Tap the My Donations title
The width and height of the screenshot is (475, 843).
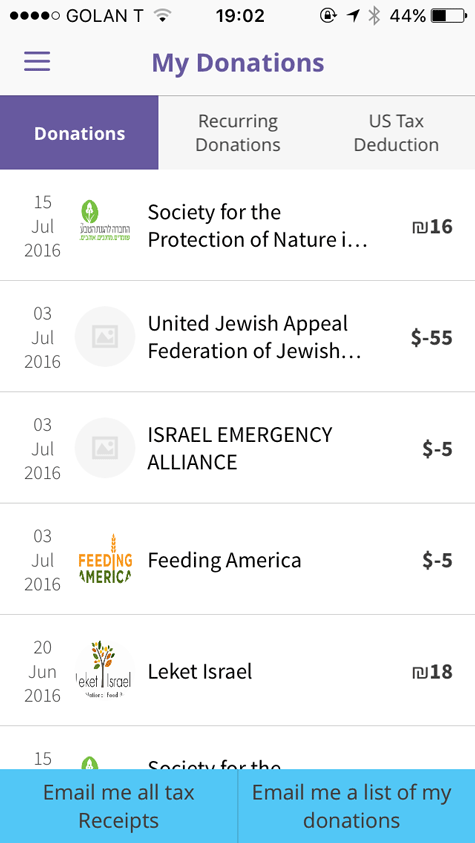click(x=238, y=63)
